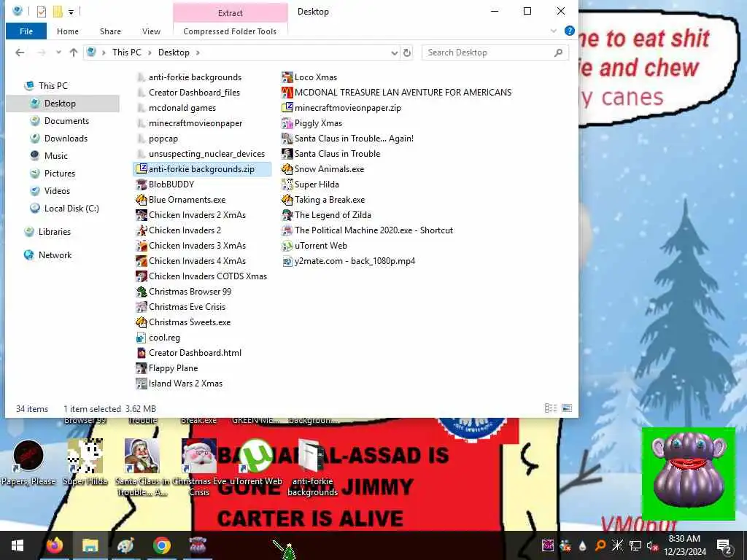Select the MCDONAL TREASURE LAN AVENTURE icon
747x560 pixels.
tap(287, 93)
